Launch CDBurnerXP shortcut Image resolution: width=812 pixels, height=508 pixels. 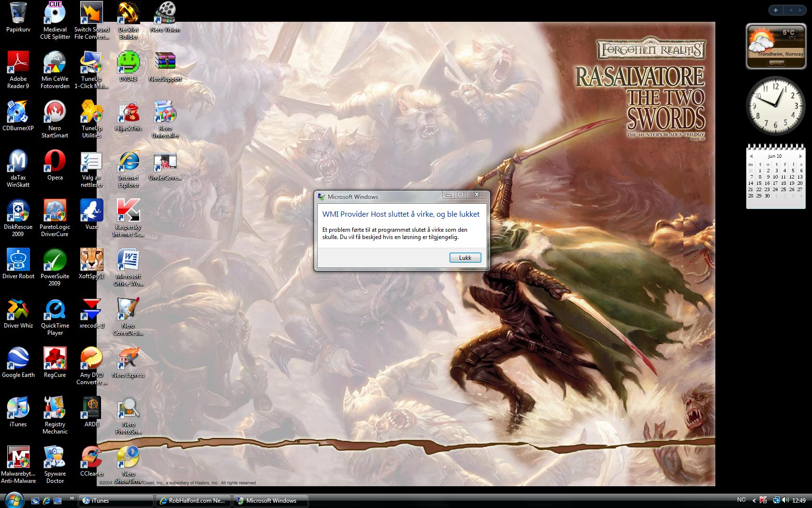pos(18,116)
